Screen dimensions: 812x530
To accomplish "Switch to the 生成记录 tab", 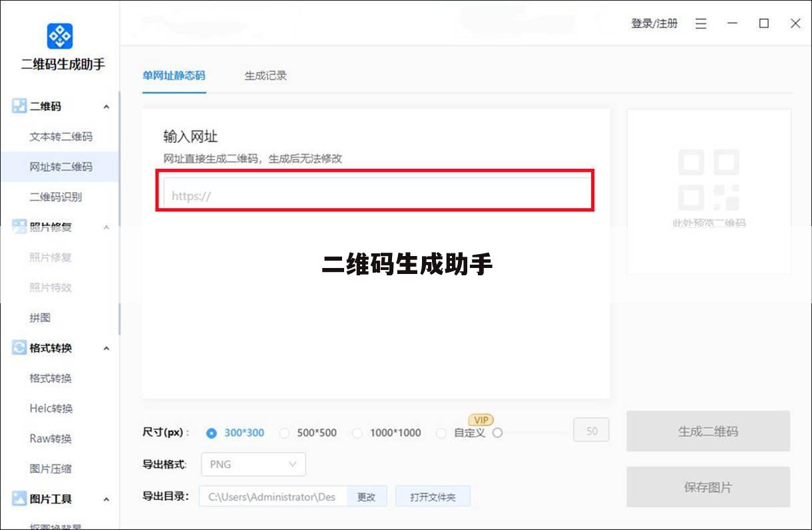I will point(266,75).
